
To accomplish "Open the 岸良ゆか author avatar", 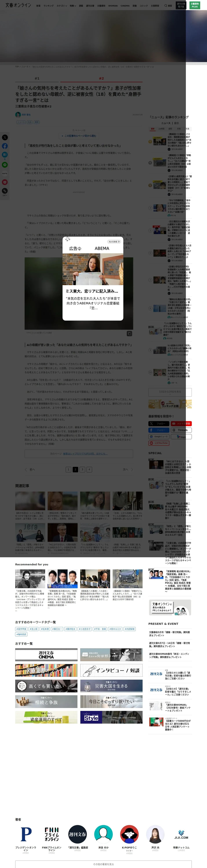I will pyautogui.click(x=103, y=834).
